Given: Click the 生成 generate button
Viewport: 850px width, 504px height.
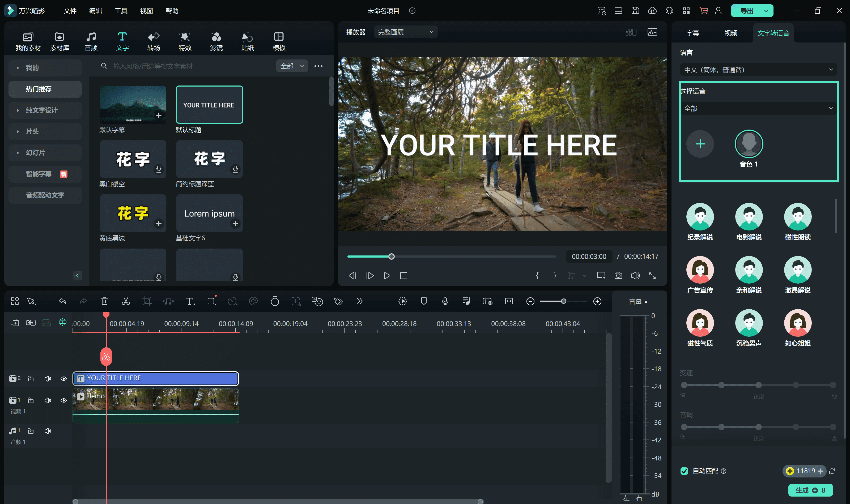Looking at the screenshot, I should pyautogui.click(x=810, y=490).
